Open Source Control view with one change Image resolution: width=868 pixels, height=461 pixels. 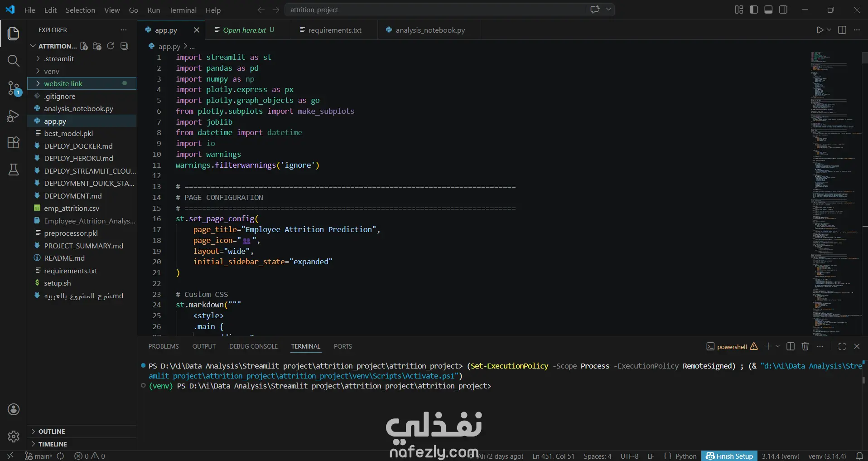[14, 88]
